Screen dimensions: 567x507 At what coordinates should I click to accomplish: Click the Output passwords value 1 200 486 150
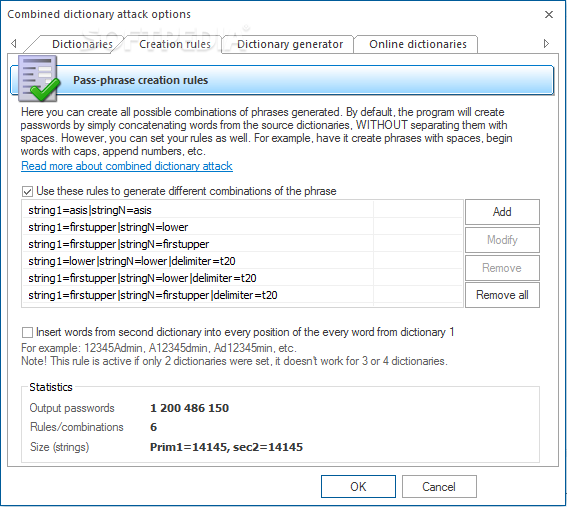point(189,408)
